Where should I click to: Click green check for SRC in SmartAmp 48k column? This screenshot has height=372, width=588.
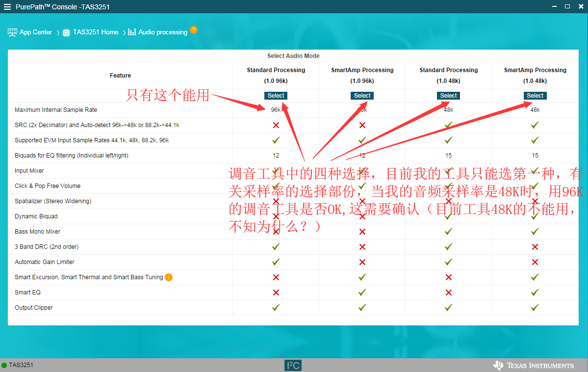pyautogui.click(x=535, y=125)
